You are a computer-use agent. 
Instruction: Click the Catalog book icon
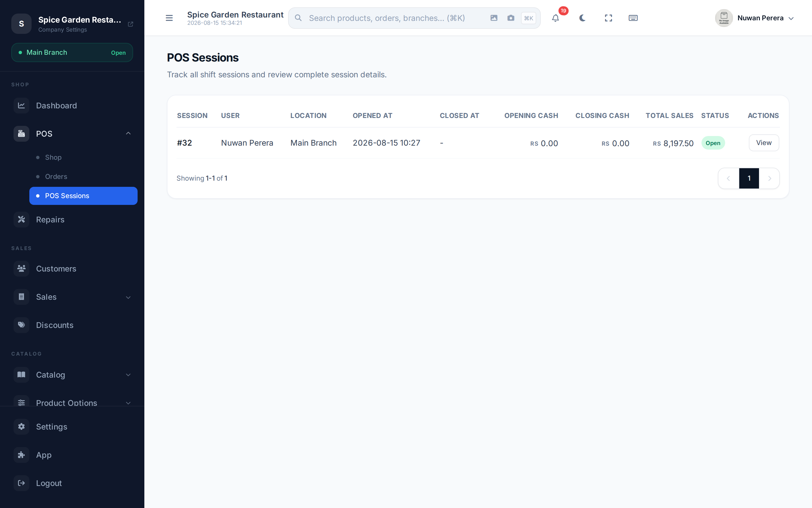21,375
